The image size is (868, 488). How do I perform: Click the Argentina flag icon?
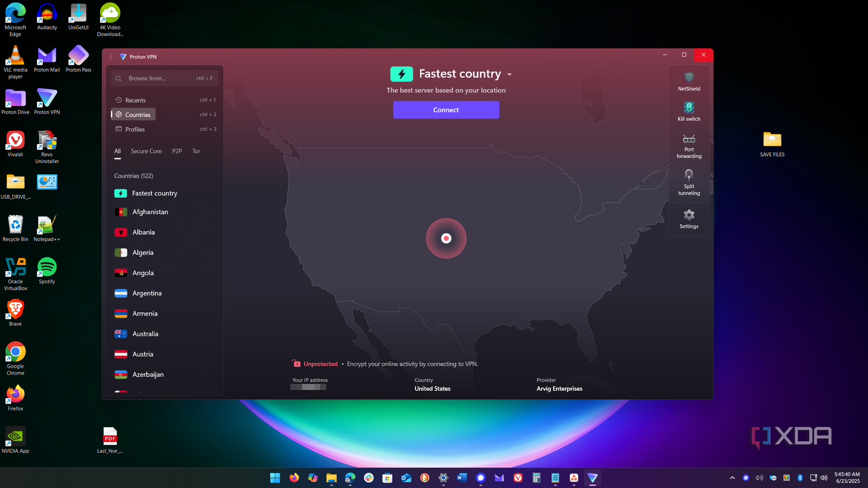(x=121, y=294)
